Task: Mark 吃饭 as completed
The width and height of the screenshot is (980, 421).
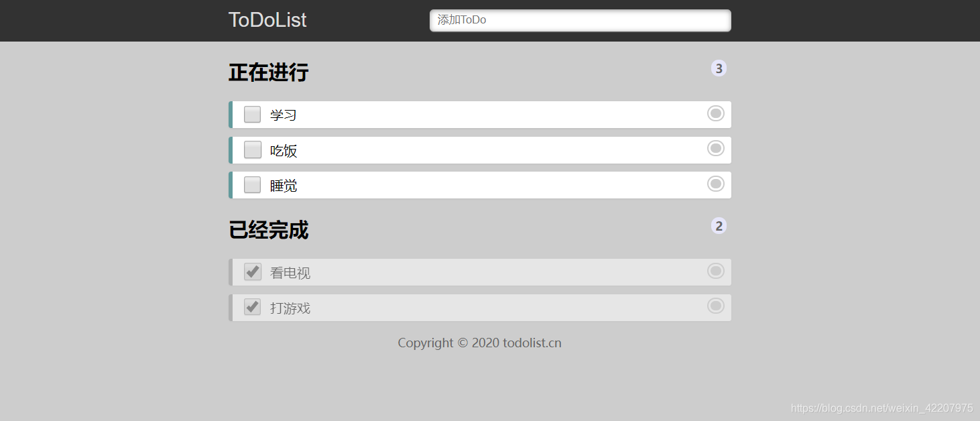Action: point(252,149)
